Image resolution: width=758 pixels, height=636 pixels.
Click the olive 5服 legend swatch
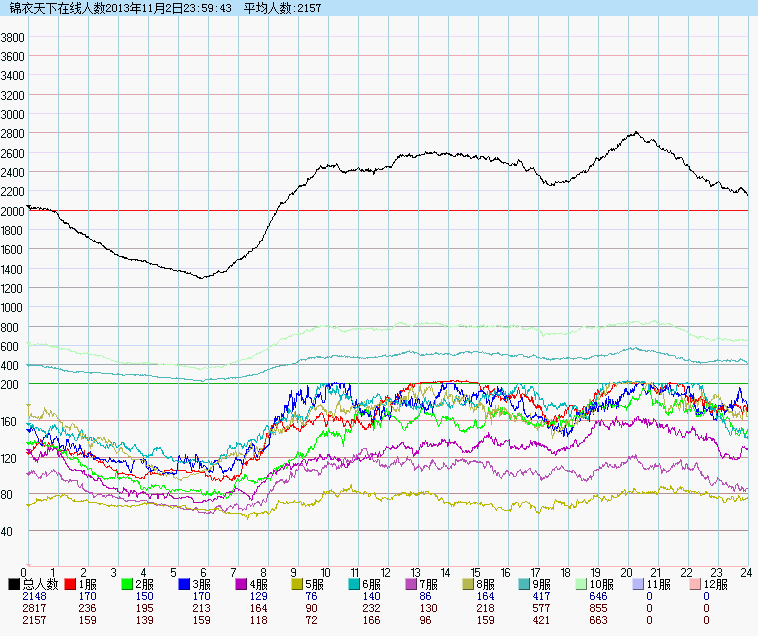299,584
